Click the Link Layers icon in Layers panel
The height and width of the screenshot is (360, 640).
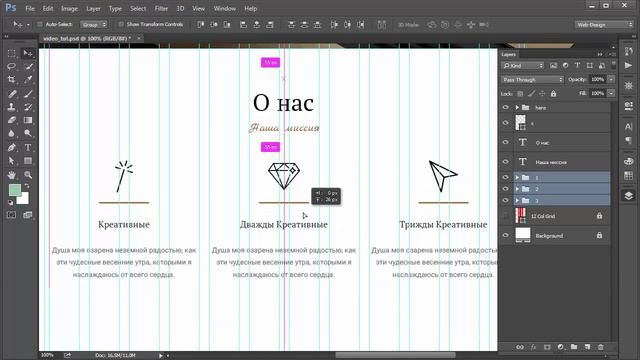pyautogui.click(x=520, y=347)
